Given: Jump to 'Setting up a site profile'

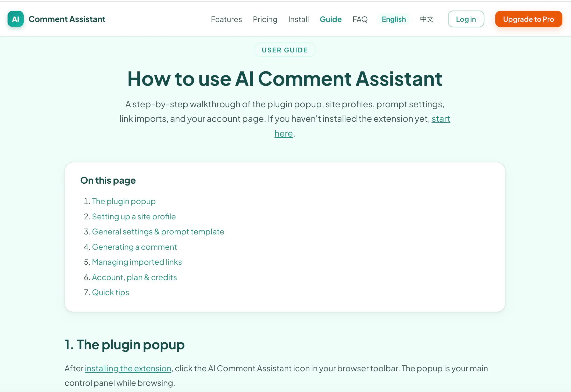Looking at the screenshot, I should pos(134,216).
